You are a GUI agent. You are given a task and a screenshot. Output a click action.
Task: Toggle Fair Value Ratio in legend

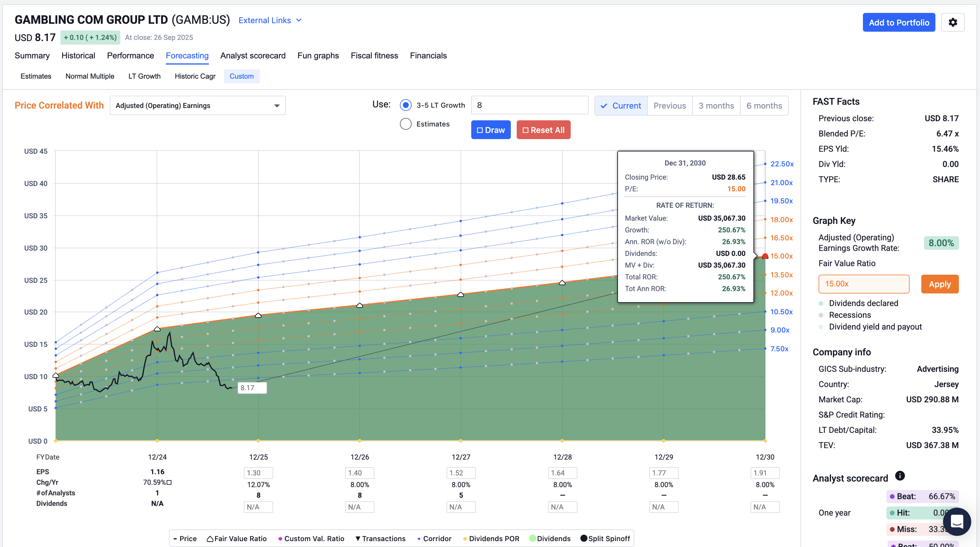point(236,538)
